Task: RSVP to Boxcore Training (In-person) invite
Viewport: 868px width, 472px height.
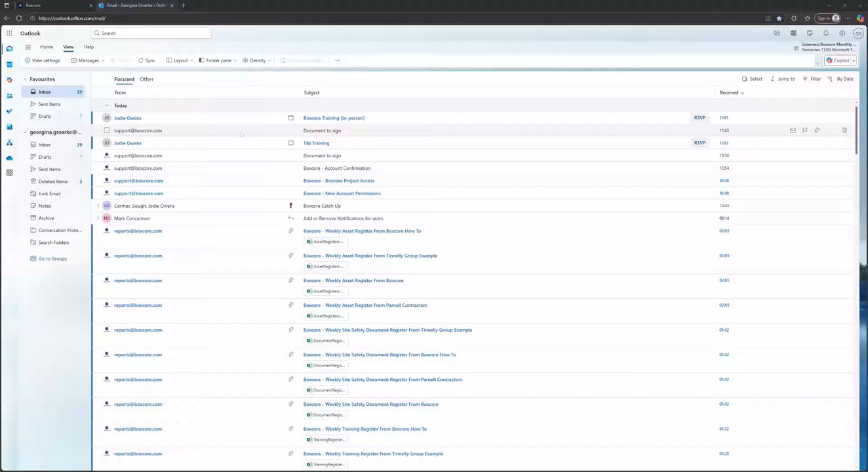Action: tap(700, 118)
